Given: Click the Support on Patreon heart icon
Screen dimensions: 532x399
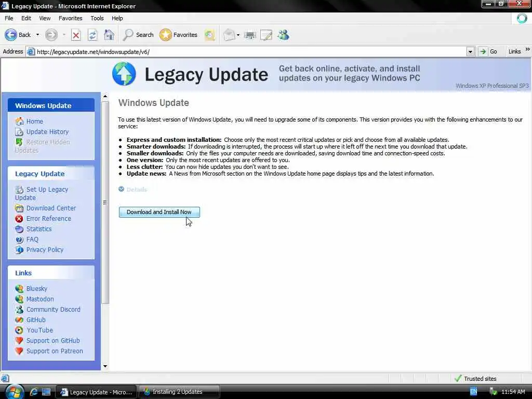Looking at the screenshot, I should (19, 351).
